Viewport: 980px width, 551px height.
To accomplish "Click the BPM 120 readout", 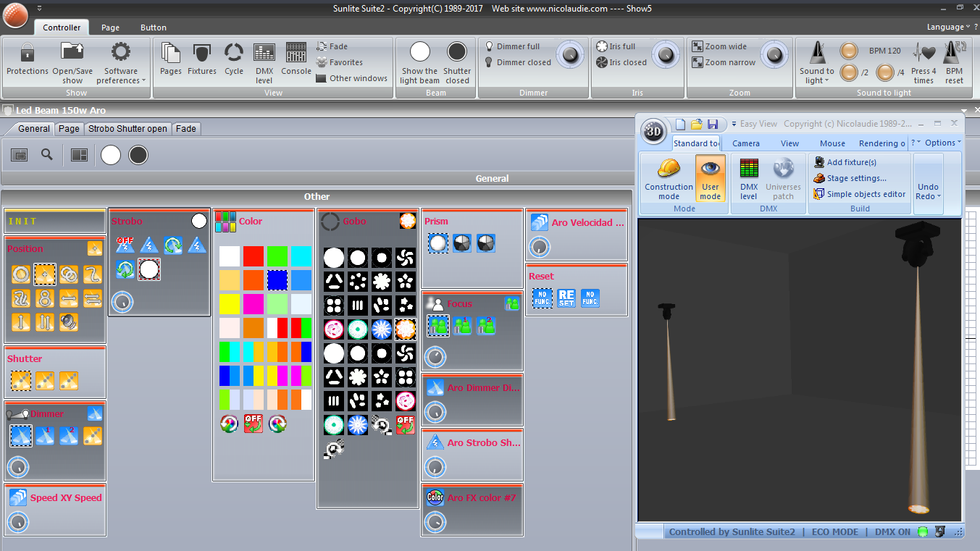I will point(885,51).
